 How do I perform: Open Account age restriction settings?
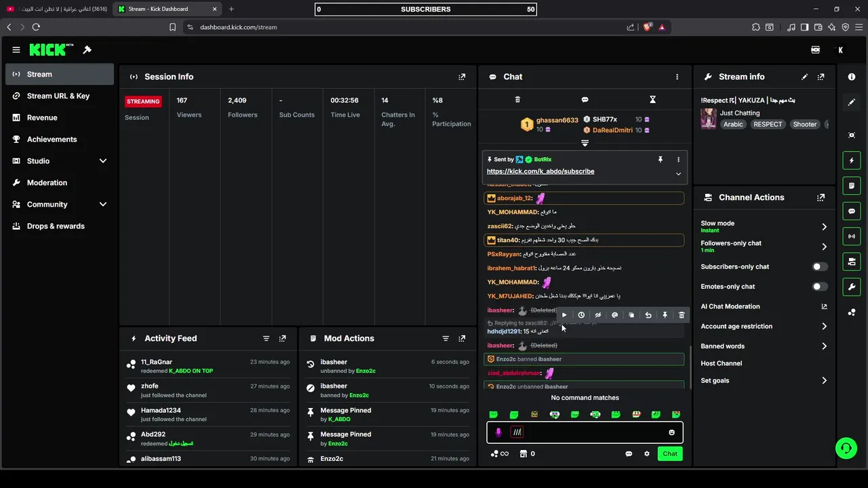(x=764, y=326)
